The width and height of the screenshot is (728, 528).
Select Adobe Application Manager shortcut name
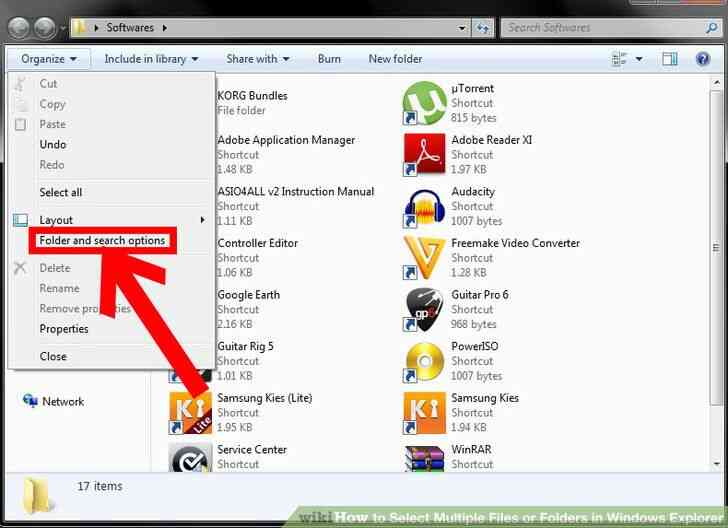coord(286,140)
